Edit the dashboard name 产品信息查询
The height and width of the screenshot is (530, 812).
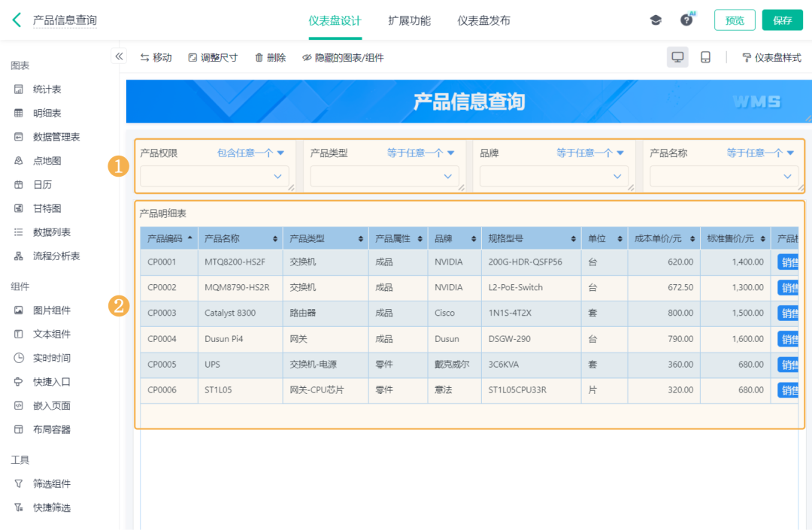click(x=65, y=20)
